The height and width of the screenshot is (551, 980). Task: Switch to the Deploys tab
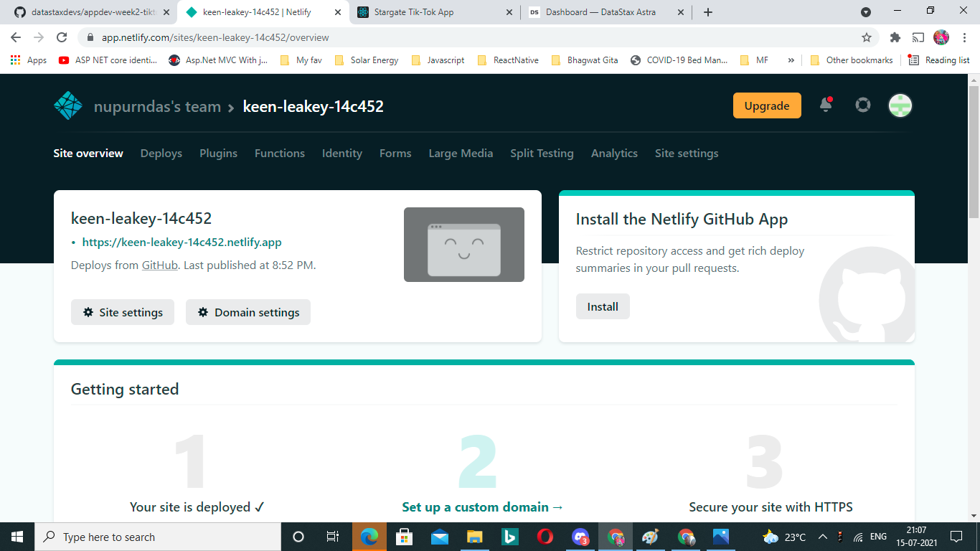(x=161, y=153)
